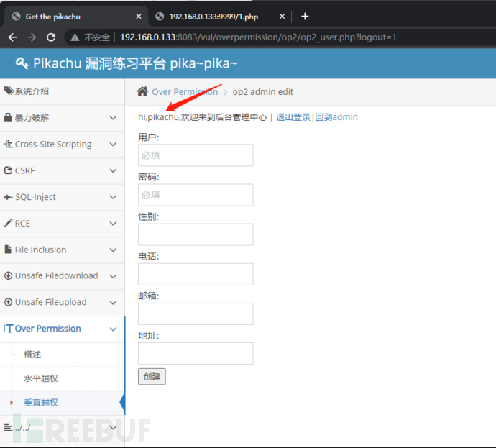
Task: Click the File Inclusion document icon
Action: point(8,250)
